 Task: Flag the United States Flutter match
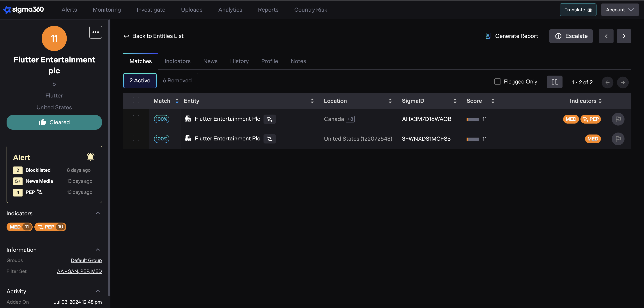(618, 139)
